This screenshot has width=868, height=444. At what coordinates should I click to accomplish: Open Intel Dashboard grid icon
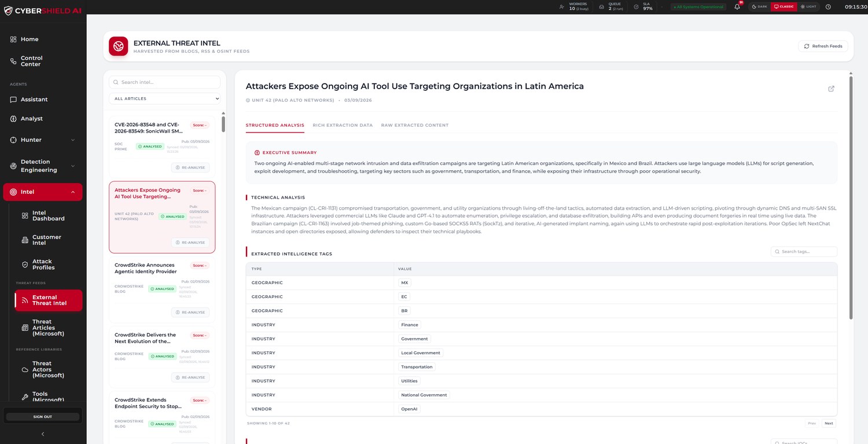[x=25, y=216]
